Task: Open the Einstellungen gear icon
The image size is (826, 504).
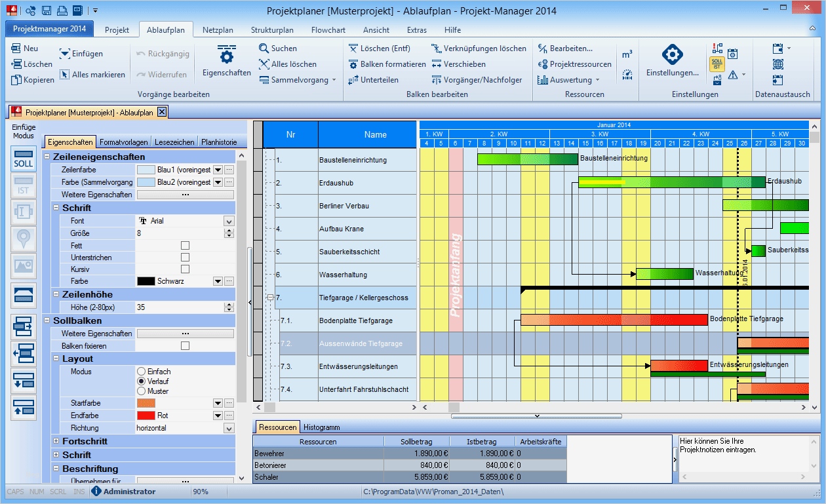Action: coord(673,56)
